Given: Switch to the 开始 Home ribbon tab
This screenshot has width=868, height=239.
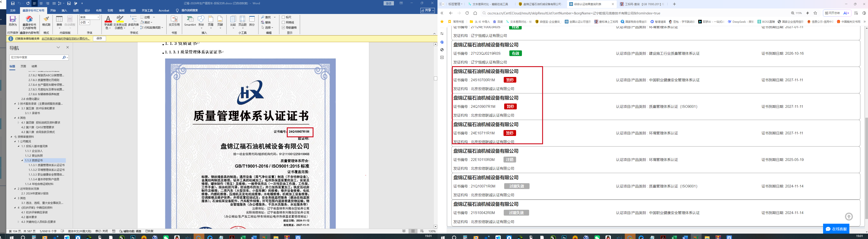Looking at the screenshot, I should [x=53, y=10].
